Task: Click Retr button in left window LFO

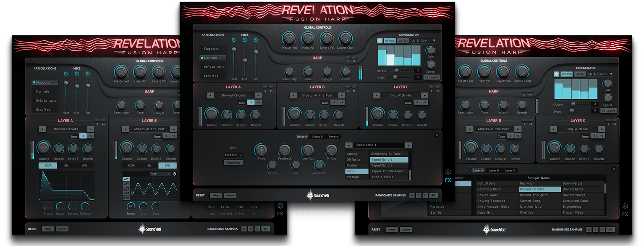Action: click(x=126, y=198)
